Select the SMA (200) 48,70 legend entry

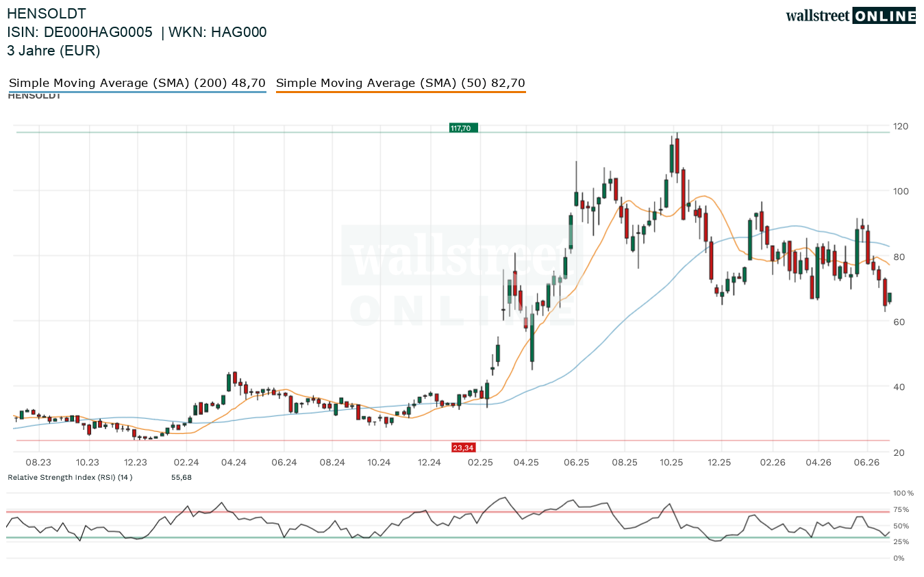137,83
